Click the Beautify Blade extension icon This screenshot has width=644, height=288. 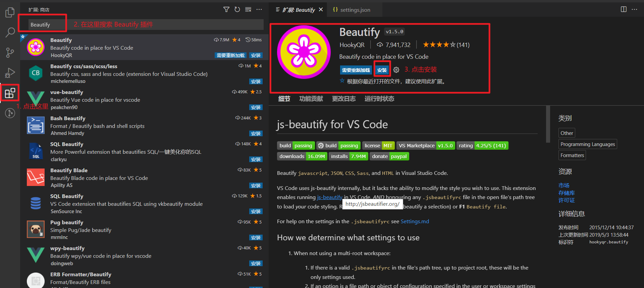click(36, 177)
